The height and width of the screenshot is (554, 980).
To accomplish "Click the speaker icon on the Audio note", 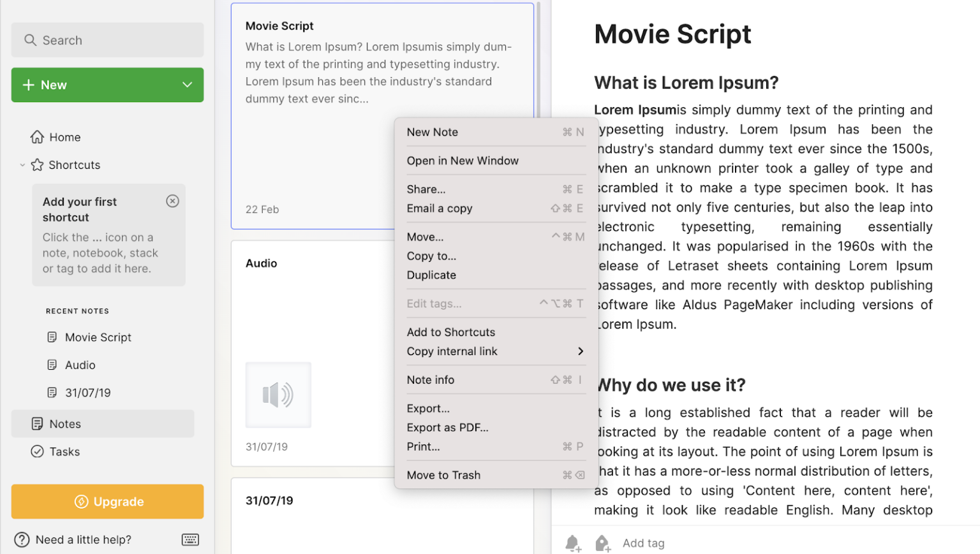I will 279,394.
